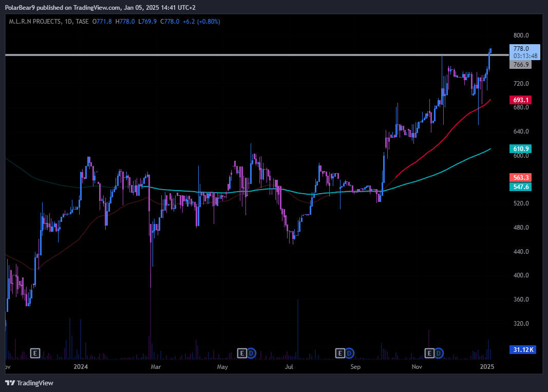Click the blue 31.12K volume label
This screenshot has height=392, width=548.
point(523,349)
